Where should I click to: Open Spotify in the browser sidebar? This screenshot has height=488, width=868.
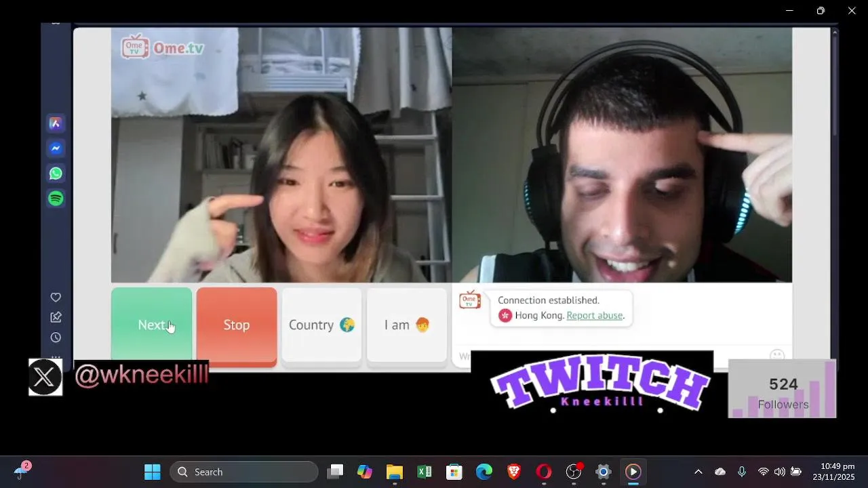point(56,199)
